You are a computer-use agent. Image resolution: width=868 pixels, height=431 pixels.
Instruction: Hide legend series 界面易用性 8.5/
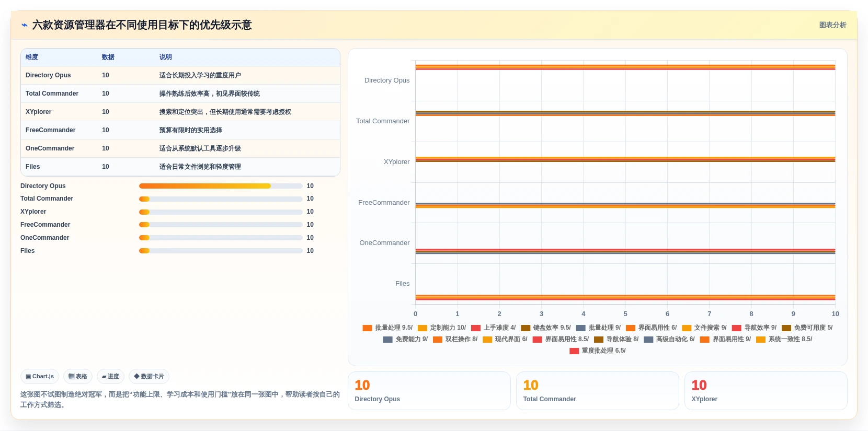point(561,339)
